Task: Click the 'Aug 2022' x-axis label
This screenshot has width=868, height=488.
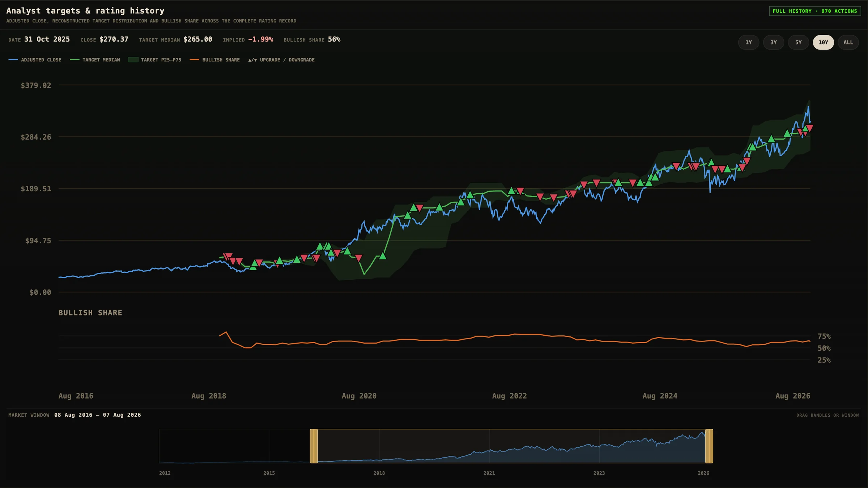Action: point(510,396)
